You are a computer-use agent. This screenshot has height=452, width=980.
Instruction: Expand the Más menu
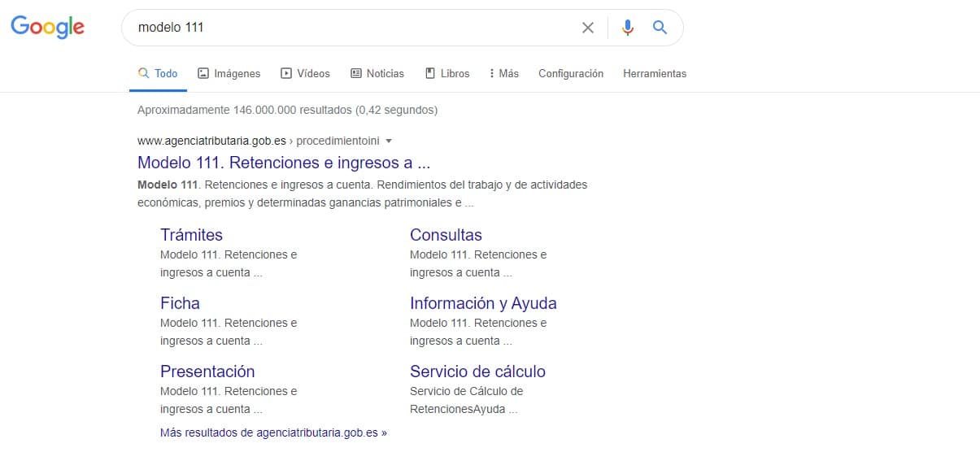504,73
